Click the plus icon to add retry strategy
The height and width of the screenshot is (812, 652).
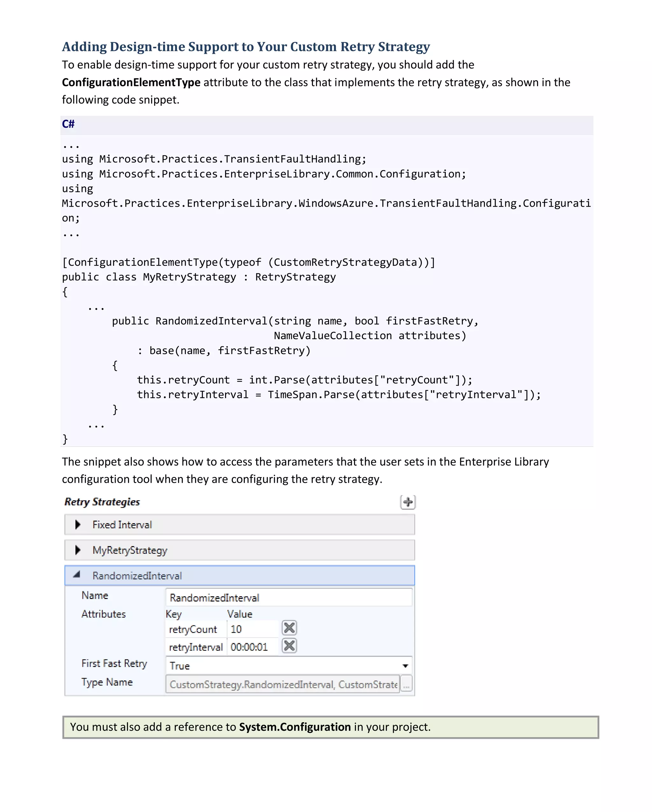[408, 502]
